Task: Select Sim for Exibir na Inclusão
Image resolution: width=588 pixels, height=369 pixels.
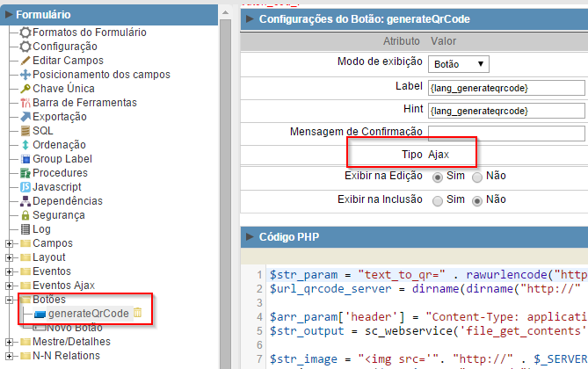Action: point(437,200)
